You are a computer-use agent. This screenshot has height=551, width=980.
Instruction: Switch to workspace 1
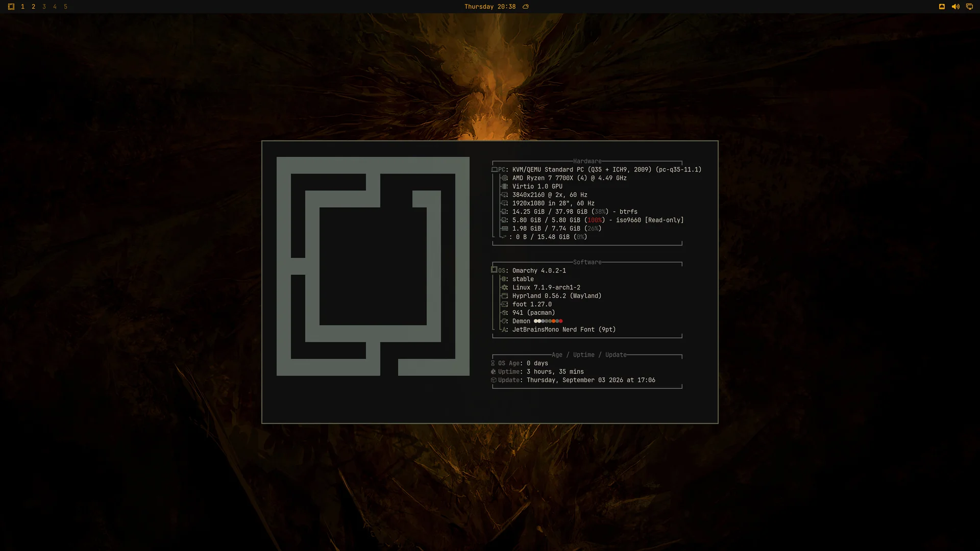(x=22, y=7)
